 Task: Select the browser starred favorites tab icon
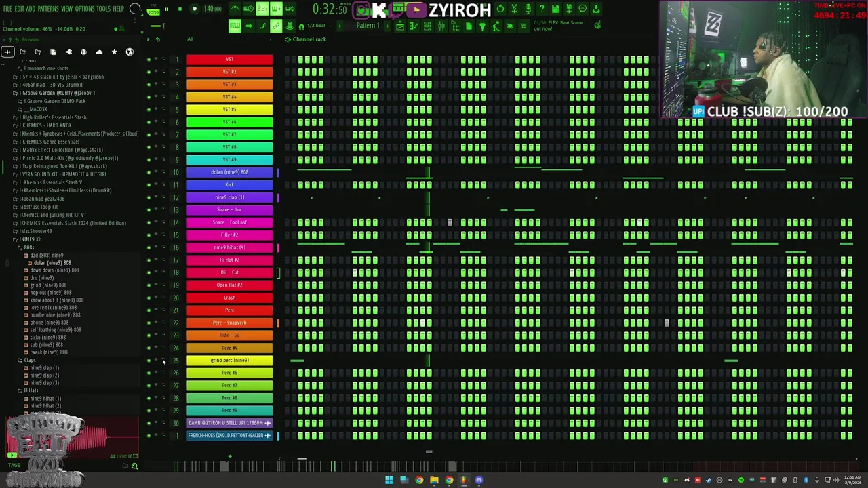[x=114, y=52]
